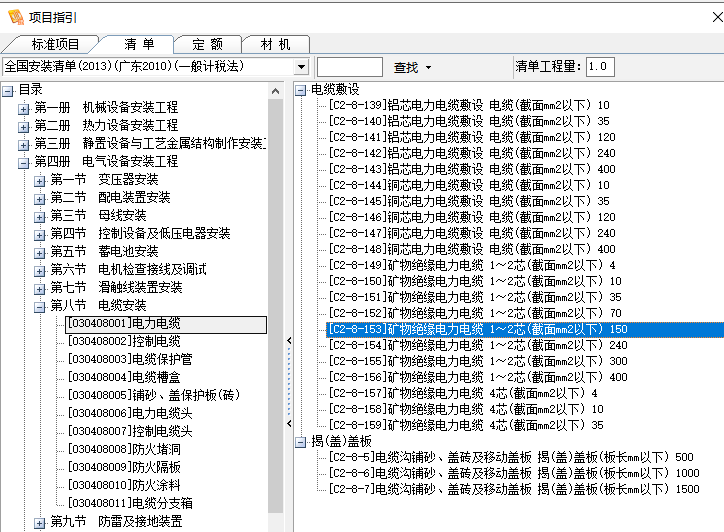The width and height of the screenshot is (724, 532).
Task: Collapse 第八节 电缆安装
Action: (40, 307)
